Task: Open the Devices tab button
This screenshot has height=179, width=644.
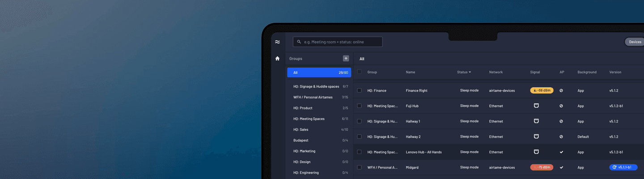Action: [635, 42]
